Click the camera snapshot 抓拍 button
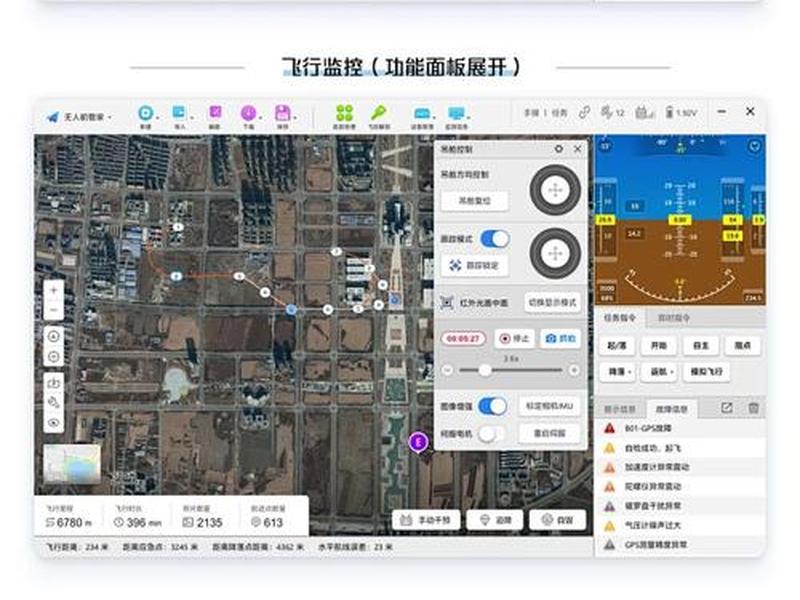The width and height of the screenshot is (800, 600). coord(560,338)
